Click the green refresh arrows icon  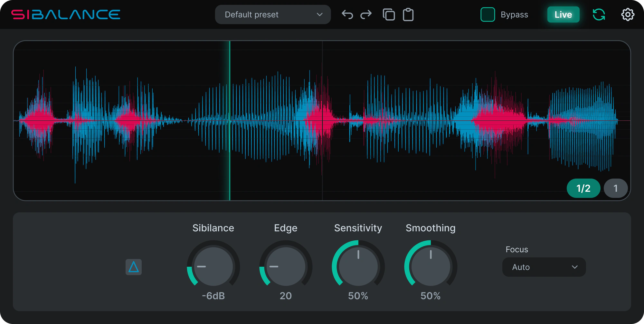(599, 14)
